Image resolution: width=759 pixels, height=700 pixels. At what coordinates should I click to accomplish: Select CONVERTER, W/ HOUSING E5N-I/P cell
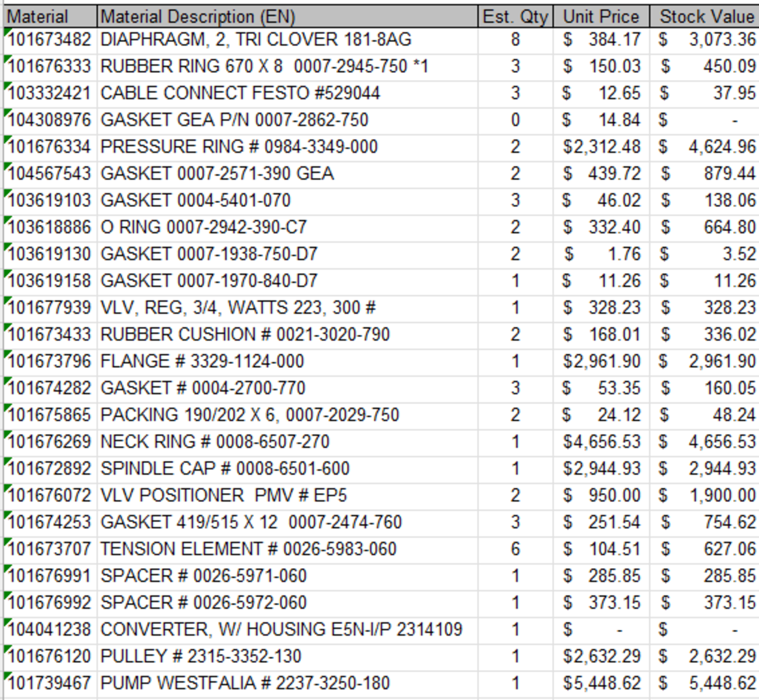pos(287,631)
